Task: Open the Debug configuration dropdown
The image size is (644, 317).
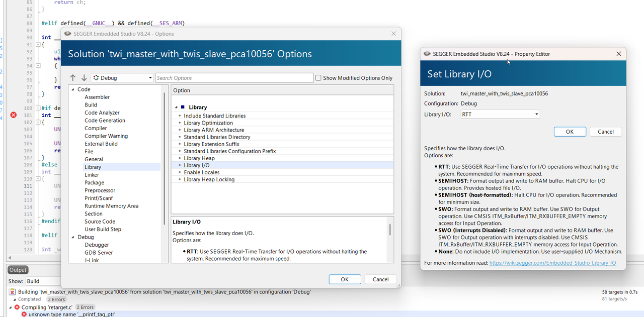Action: pyautogui.click(x=122, y=78)
